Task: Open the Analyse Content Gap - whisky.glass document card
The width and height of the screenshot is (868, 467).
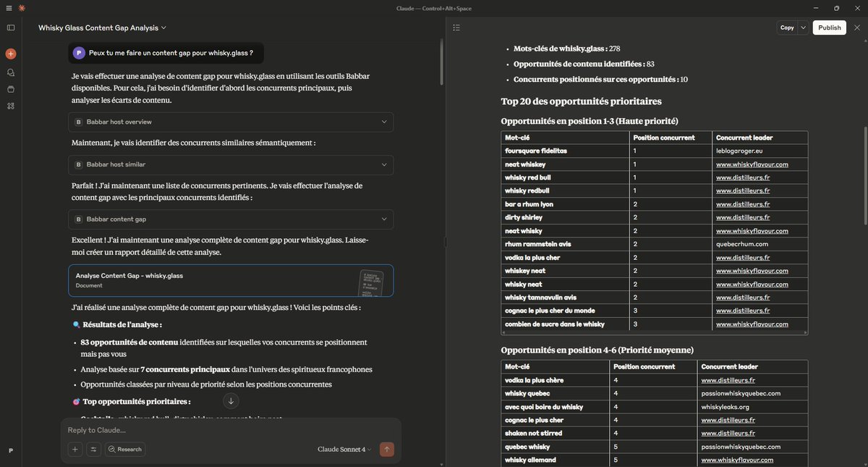Action: click(231, 280)
